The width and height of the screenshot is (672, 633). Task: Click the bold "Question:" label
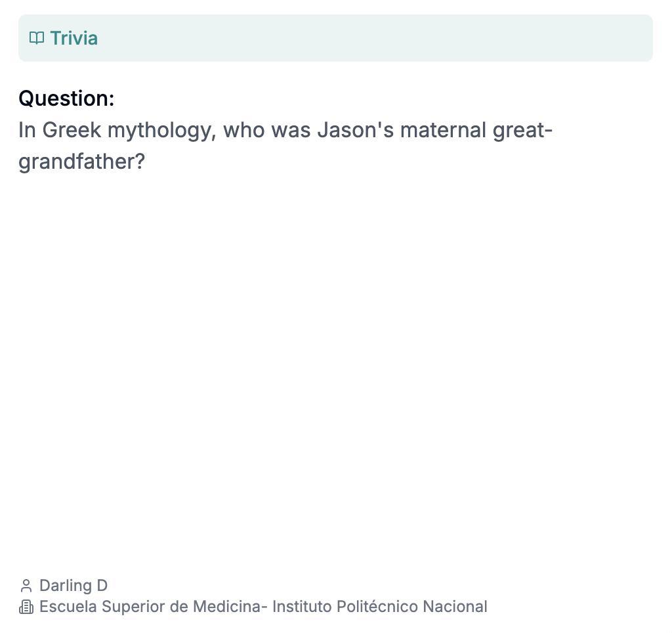66,98
